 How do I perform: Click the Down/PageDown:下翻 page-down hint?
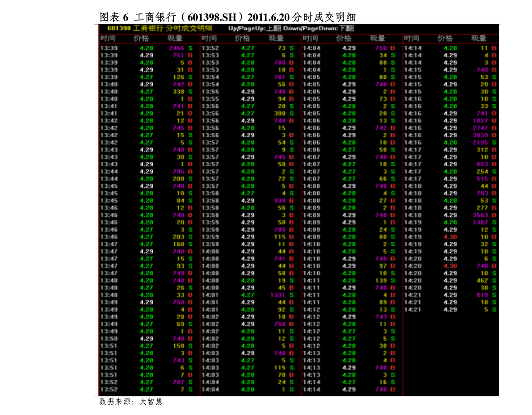pos(318,28)
